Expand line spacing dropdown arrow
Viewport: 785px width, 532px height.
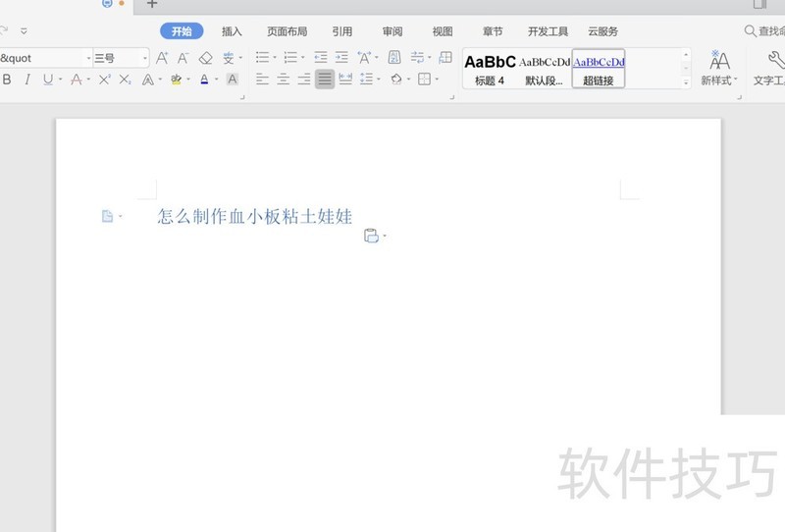click(379, 80)
